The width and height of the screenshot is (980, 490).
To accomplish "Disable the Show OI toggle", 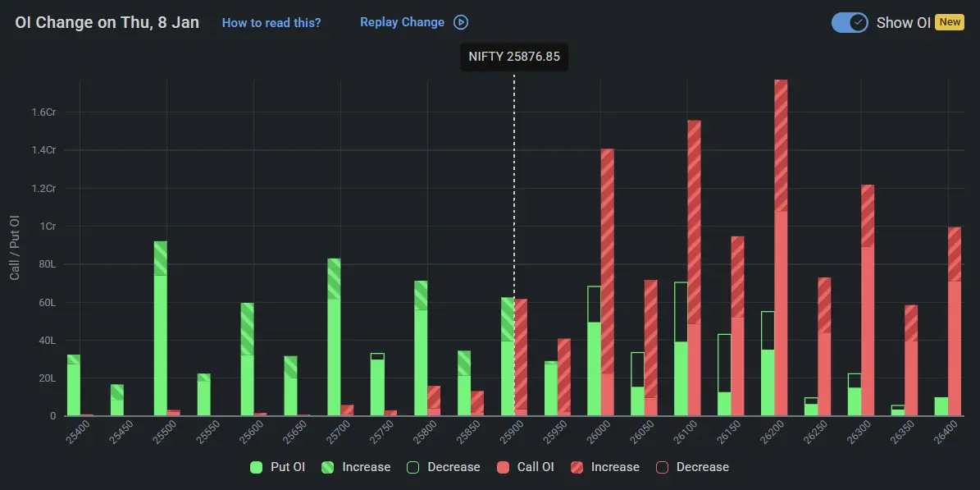I will point(850,22).
